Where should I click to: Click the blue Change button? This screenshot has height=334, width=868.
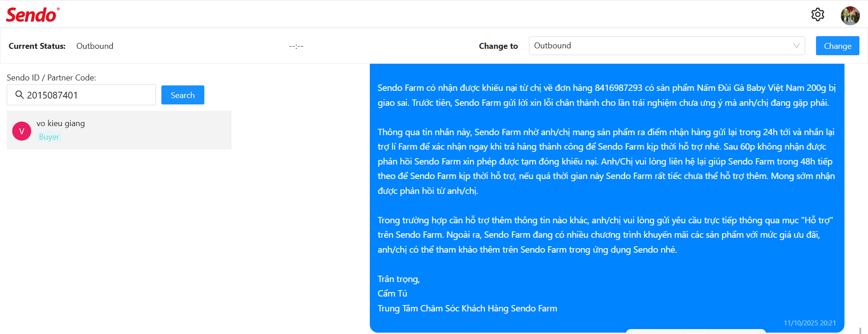pyautogui.click(x=837, y=46)
